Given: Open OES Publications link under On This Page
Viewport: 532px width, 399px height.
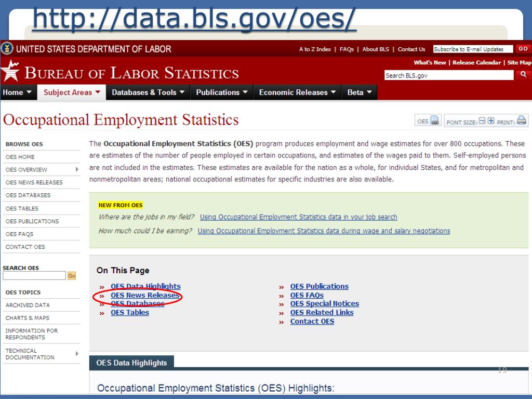Looking at the screenshot, I should (x=320, y=286).
